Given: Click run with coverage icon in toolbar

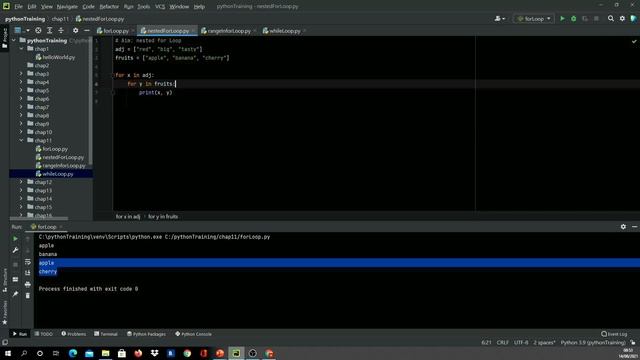Looking at the screenshot, I should click(x=585, y=18).
